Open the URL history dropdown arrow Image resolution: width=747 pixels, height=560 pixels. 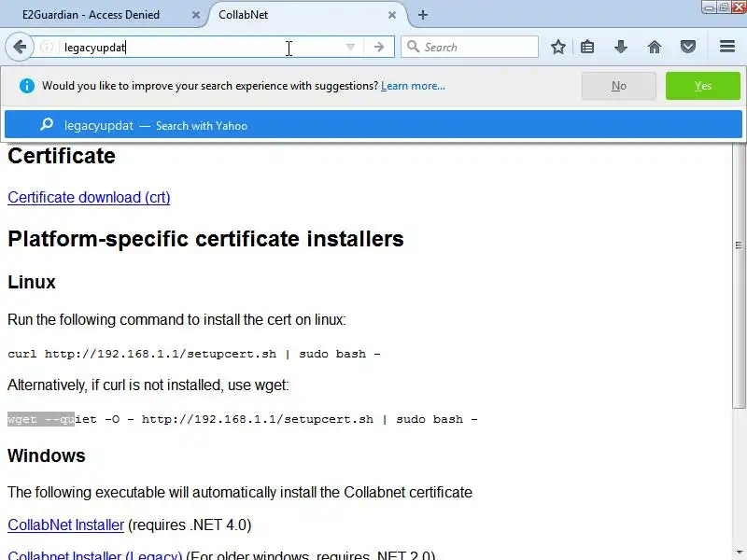pos(350,47)
